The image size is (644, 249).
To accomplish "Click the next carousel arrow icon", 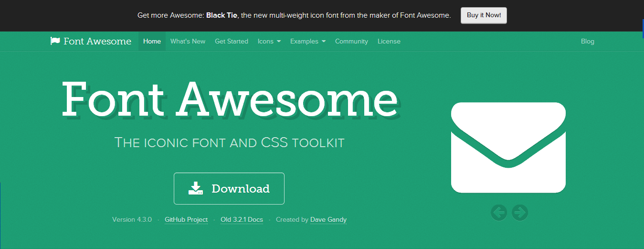I will click(x=520, y=212).
